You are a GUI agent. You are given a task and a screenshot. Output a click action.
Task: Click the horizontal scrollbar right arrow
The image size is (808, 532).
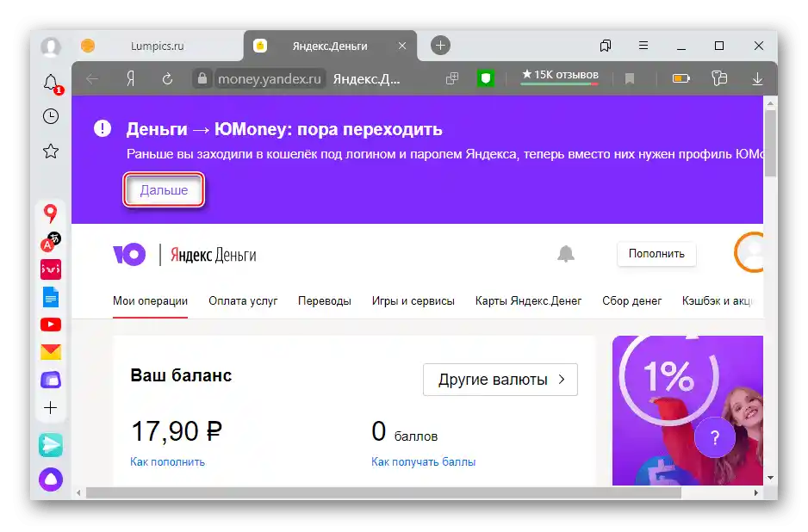[756, 493]
